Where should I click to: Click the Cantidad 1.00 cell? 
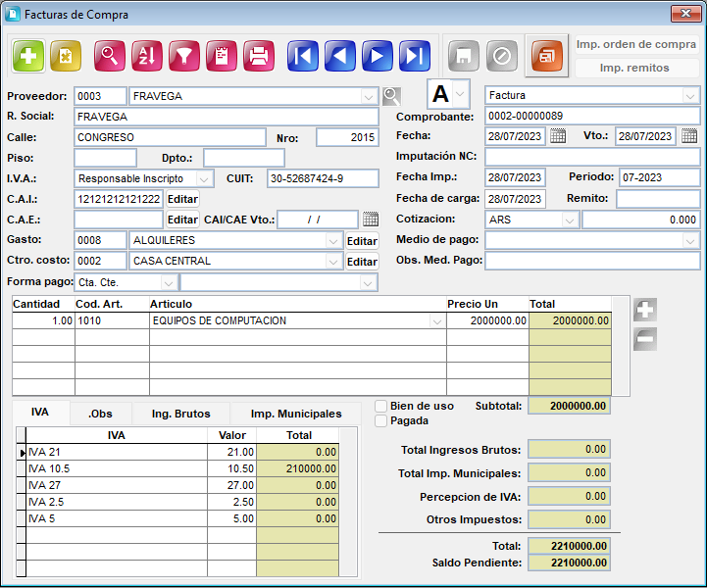click(43, 320)
